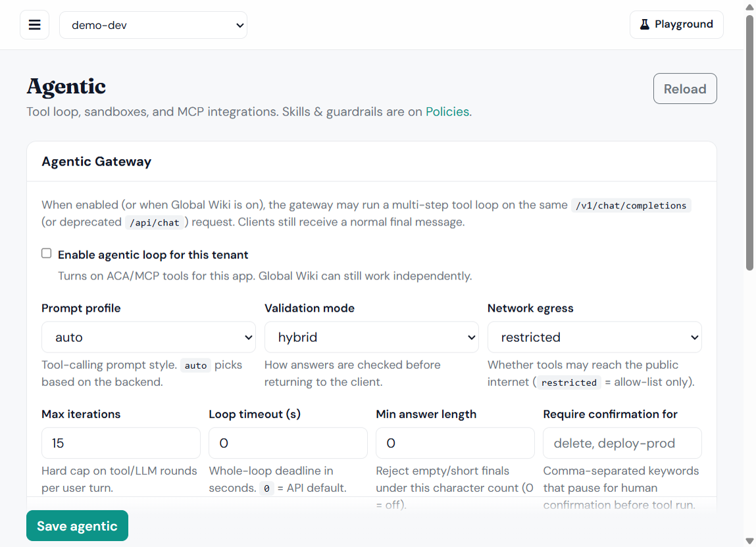Open the hamburger navigation menu
756x547 pixels.
coord(34,24)
